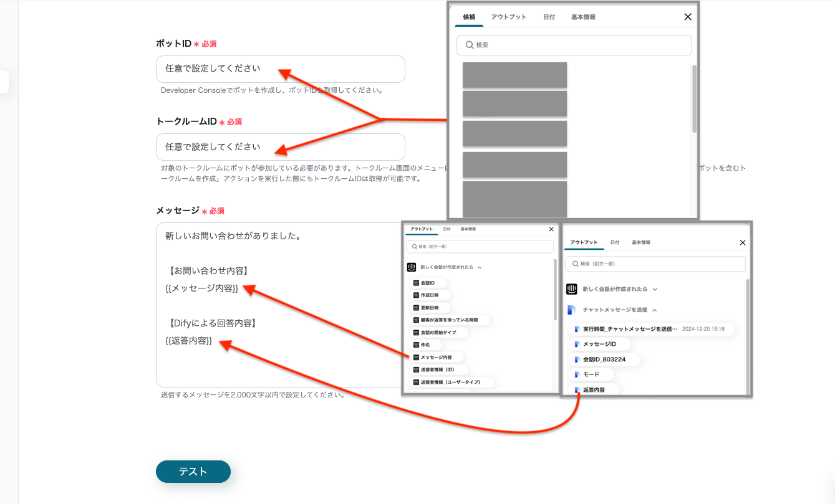Close the 候補 candidates panel

688,17
